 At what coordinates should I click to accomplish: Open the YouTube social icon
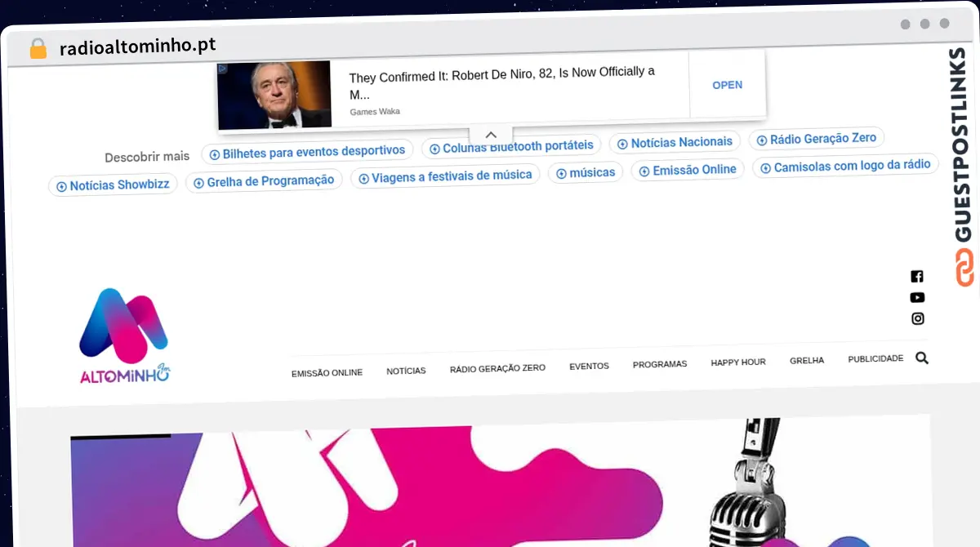pos(917,297)
